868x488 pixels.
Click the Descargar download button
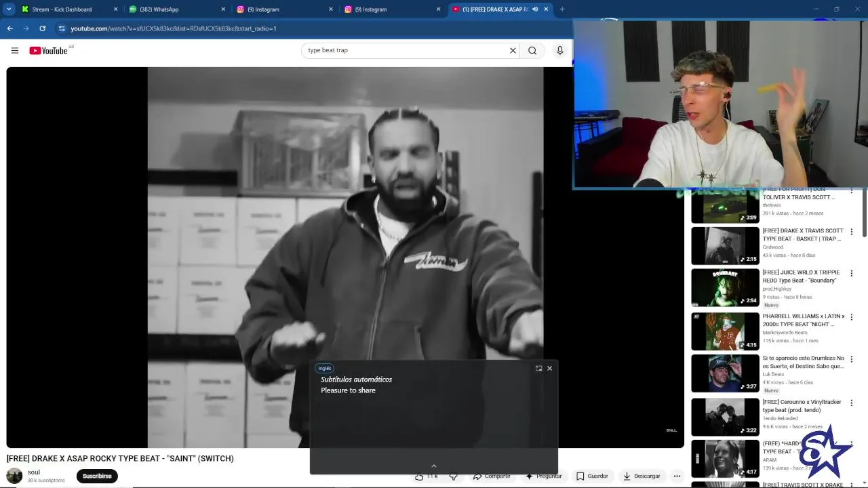click(642, 476)
